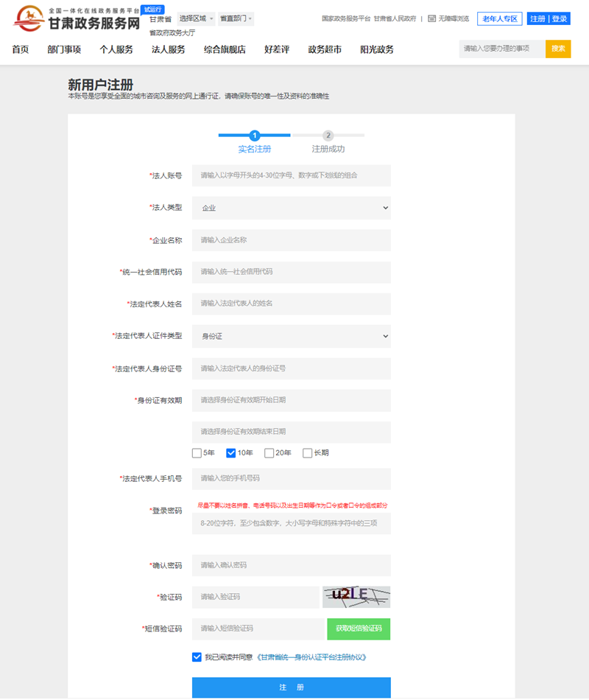The width and height of the screenshot is (589, 700).
Task: Expand the 法定代表人证件类型 dropdown
Action: coord(291,336)
